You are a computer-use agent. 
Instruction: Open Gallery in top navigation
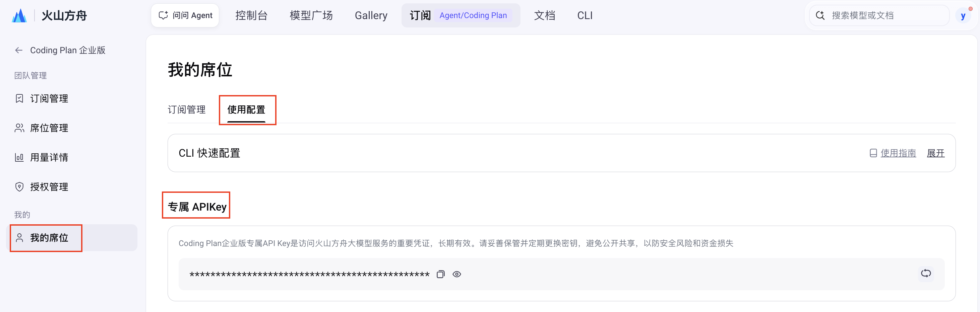[371, 16]
